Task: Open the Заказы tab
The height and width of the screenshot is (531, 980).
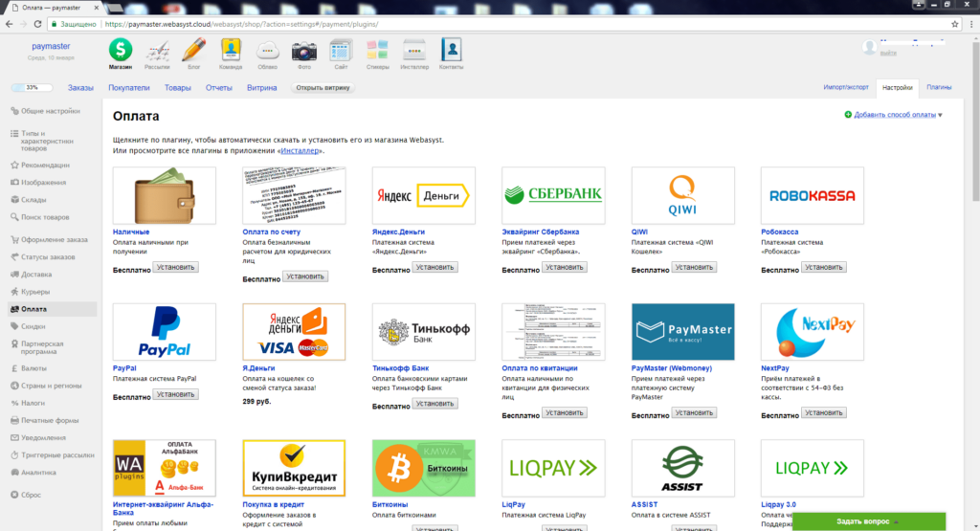Action: click(x=80, y=87)
